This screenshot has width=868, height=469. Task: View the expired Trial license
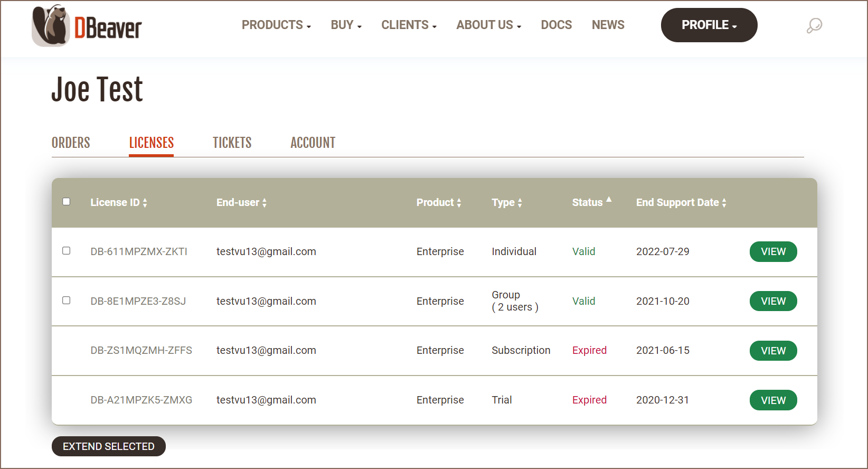point(773,400)
